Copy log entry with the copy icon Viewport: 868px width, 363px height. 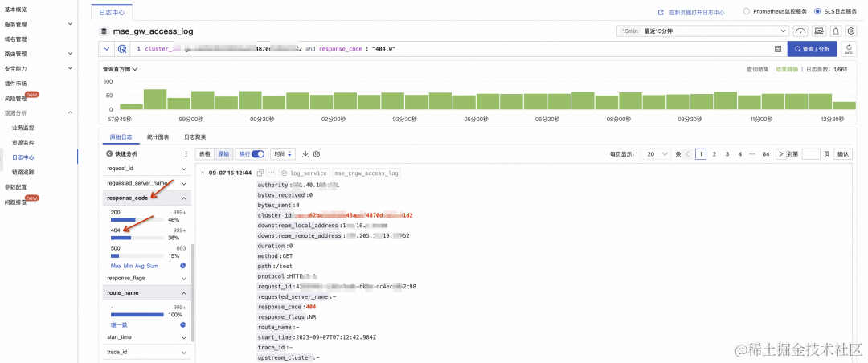click(260, 173)
